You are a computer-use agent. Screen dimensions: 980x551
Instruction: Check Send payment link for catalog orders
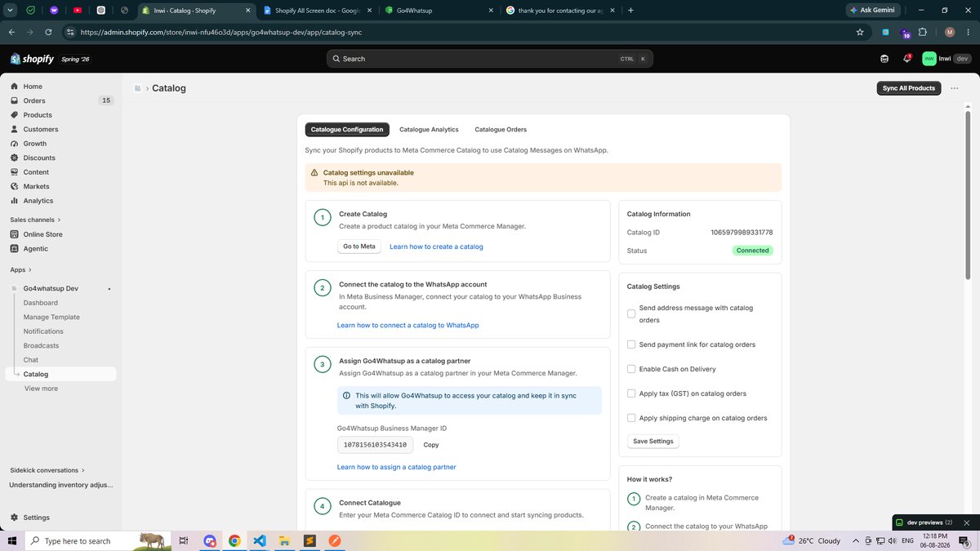(x=631, y=344)
